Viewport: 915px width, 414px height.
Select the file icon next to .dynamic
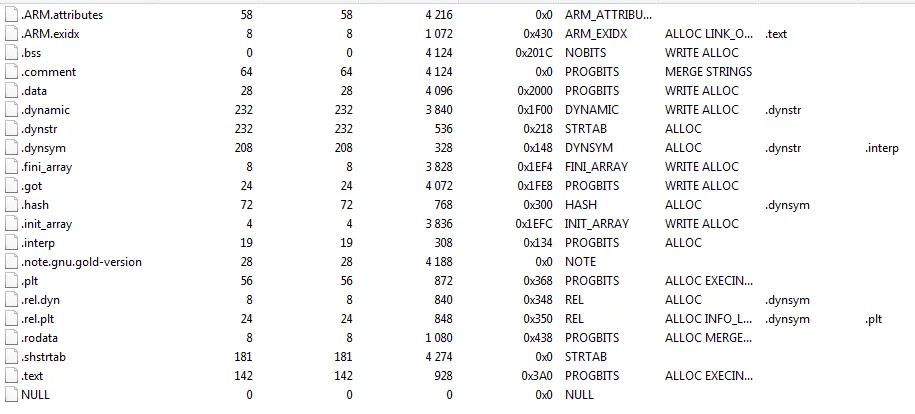(11, 110)
